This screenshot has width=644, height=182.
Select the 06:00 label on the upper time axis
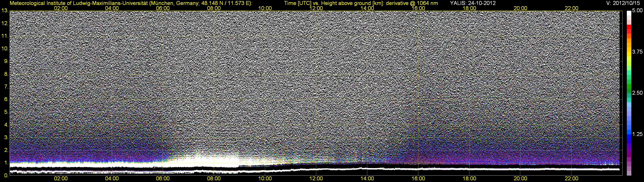(163, 8)
